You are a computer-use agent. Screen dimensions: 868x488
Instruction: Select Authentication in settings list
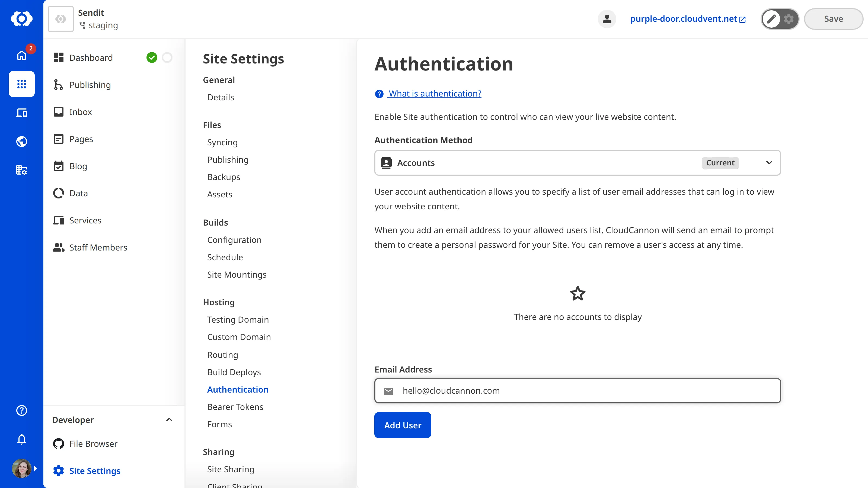[238, 390]
